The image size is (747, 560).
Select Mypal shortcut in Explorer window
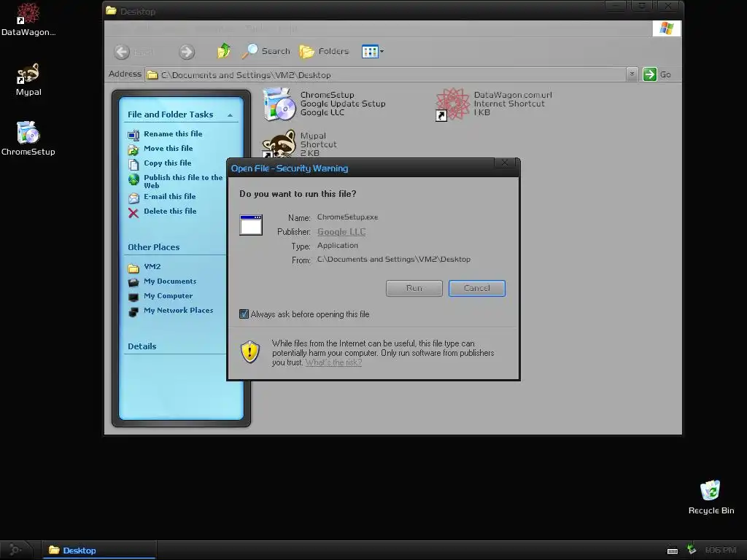[x=300, y=144]
